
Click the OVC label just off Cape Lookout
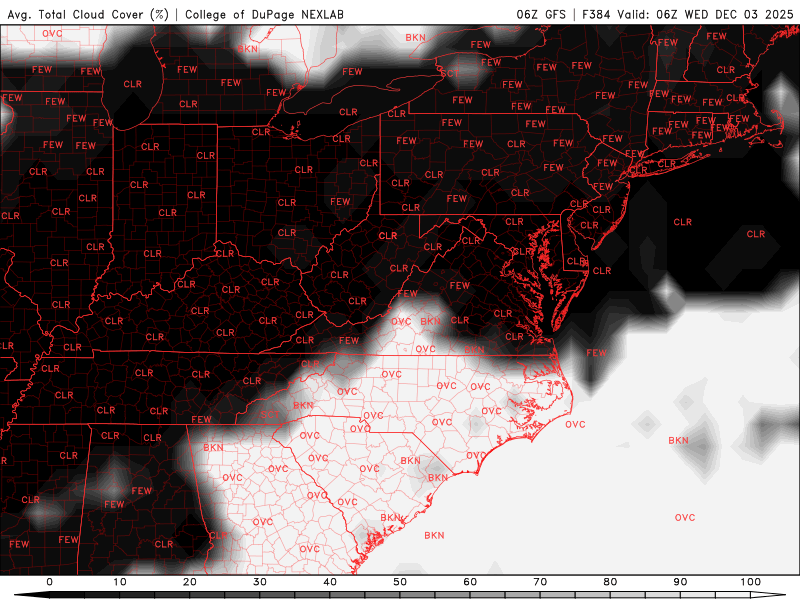(575, 424)
